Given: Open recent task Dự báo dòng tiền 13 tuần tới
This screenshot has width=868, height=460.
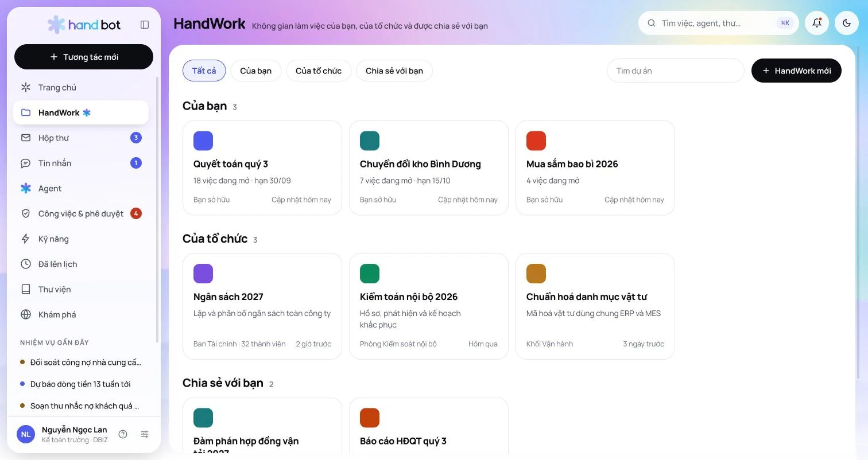Looking at the screenshot, I should click(x=80, y=384).
